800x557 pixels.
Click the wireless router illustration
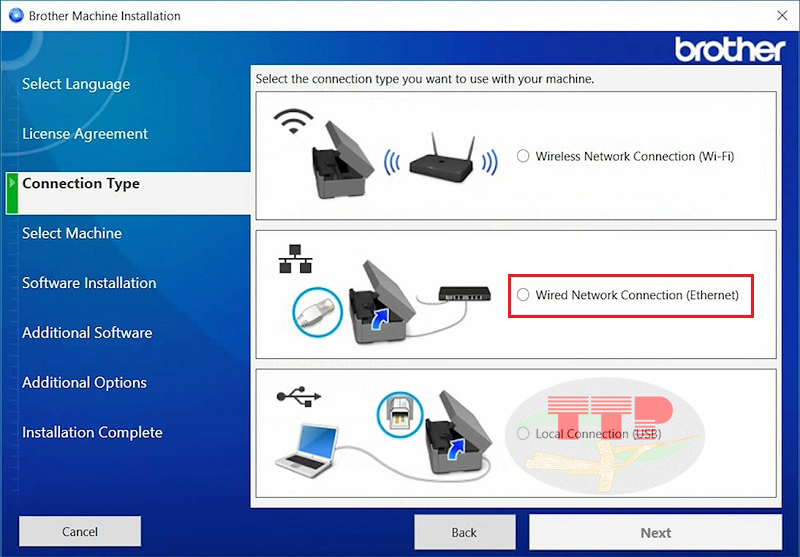click(441, 157)
